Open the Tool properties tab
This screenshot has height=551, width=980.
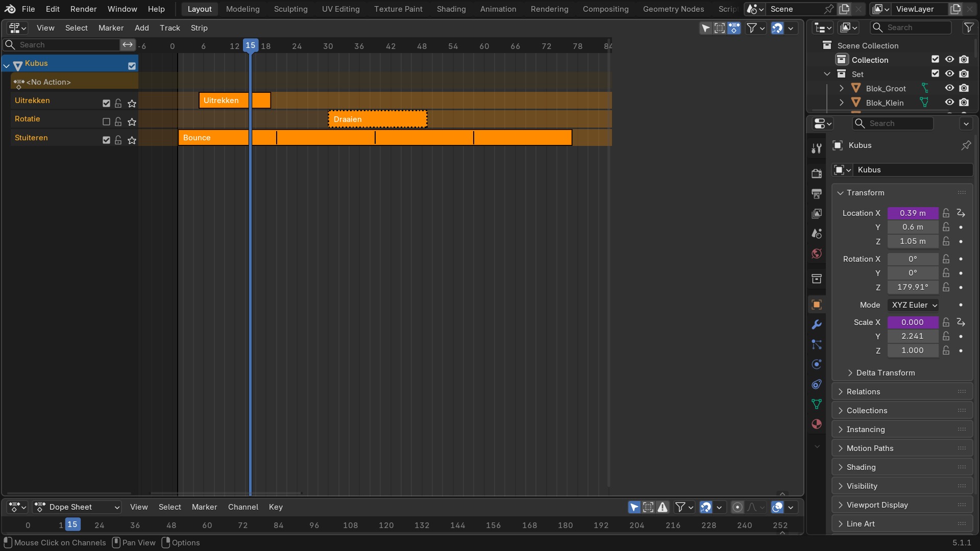coord(817,148)
